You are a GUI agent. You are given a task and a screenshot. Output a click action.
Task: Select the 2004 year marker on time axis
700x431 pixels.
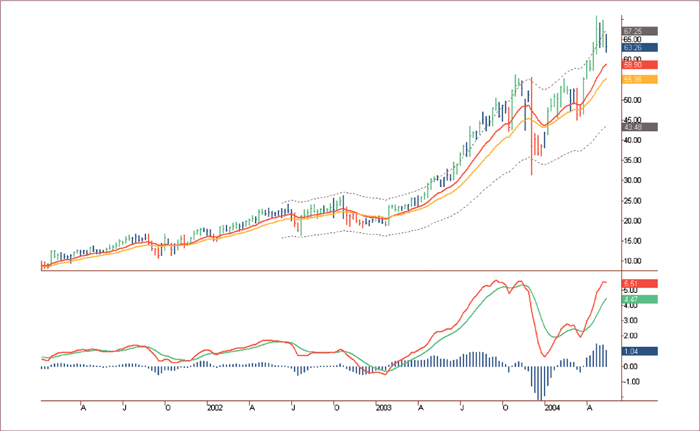(x=551, y=408)
